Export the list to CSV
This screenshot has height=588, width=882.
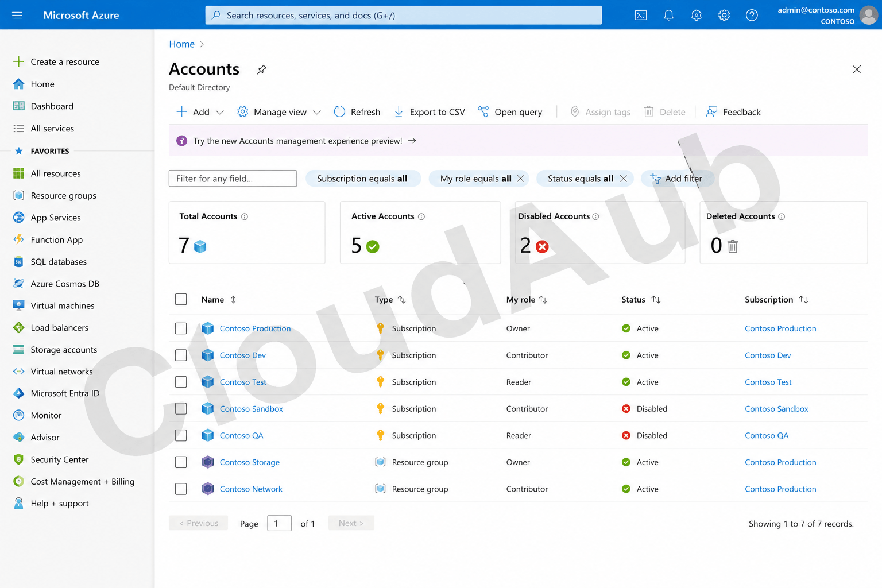(x=429, y=112)
